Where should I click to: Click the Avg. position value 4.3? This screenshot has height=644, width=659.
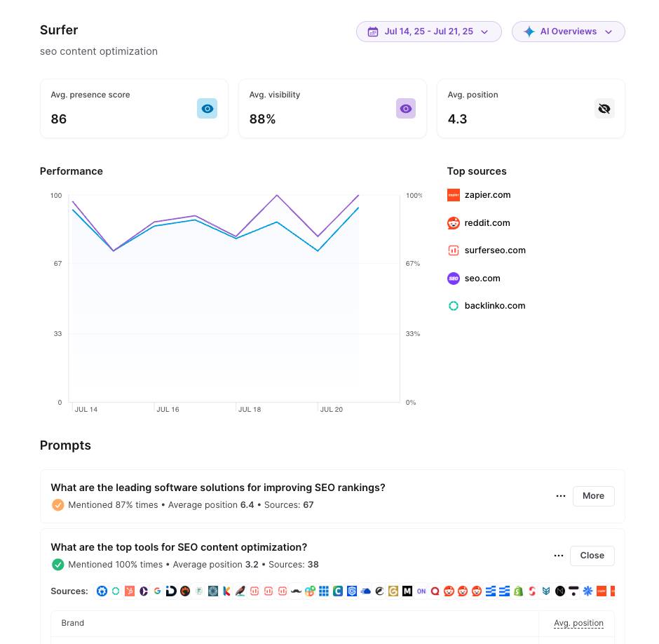click(x=457, y=119)
